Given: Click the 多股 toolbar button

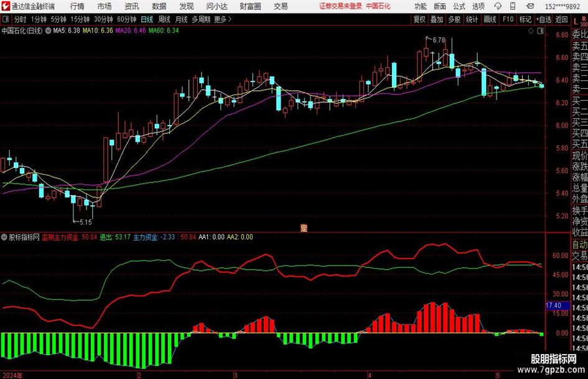Looking at the screenshot, I should coord(454,19).
